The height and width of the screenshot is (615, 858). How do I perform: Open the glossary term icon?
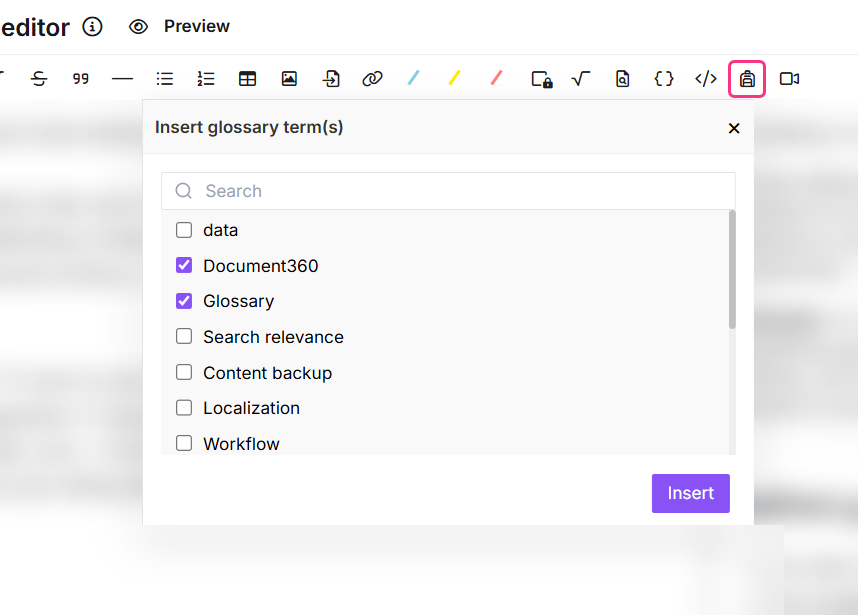click(747, 79)
